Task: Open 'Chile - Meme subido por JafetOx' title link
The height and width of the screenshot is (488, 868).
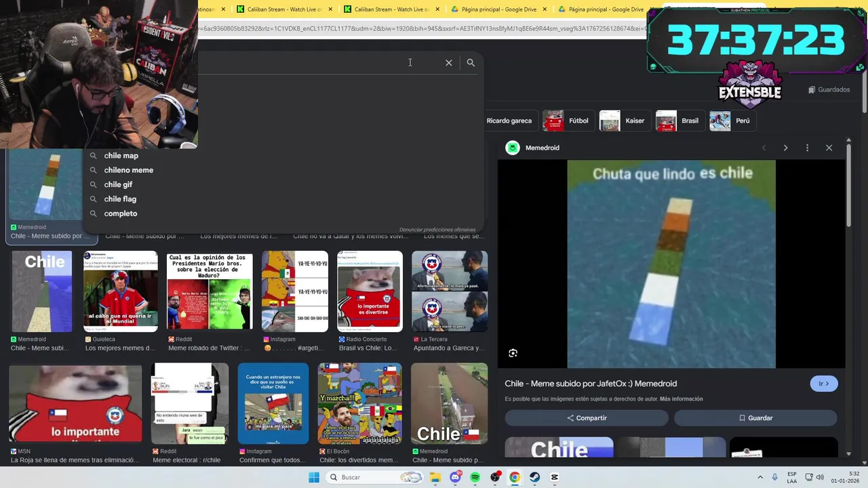Action: pos(591,384)
